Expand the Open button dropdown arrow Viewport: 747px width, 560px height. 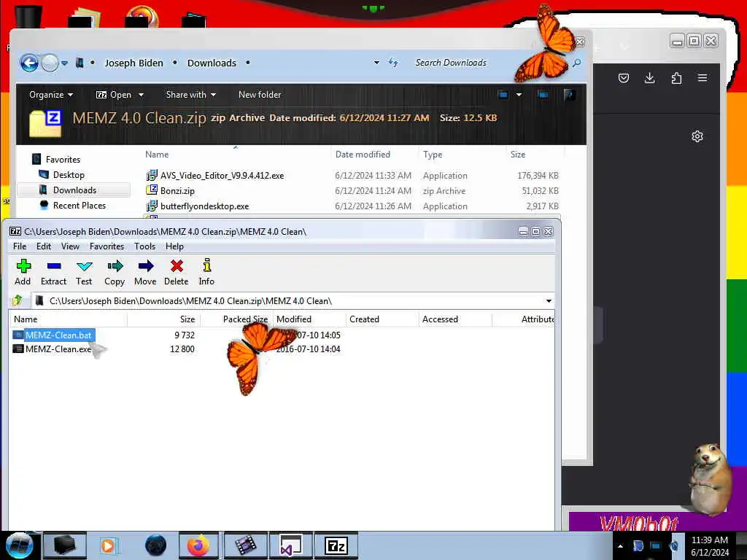coord(141,95)
